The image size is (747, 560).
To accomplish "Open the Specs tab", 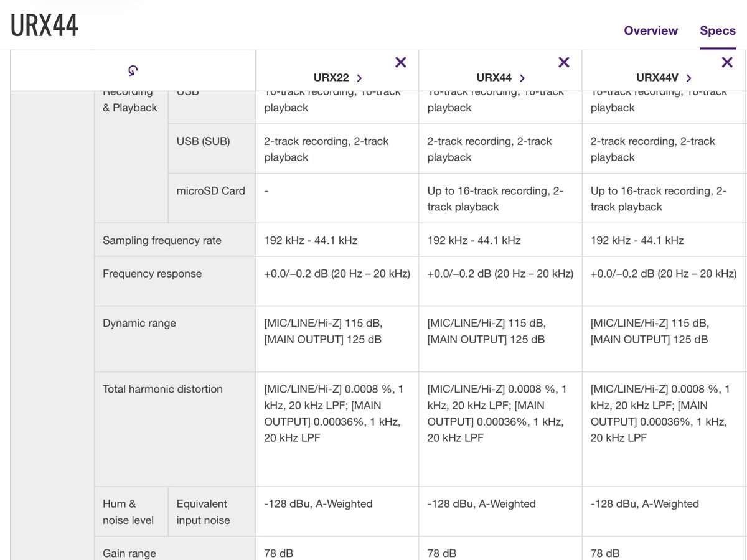I will [x=718, y=30].
